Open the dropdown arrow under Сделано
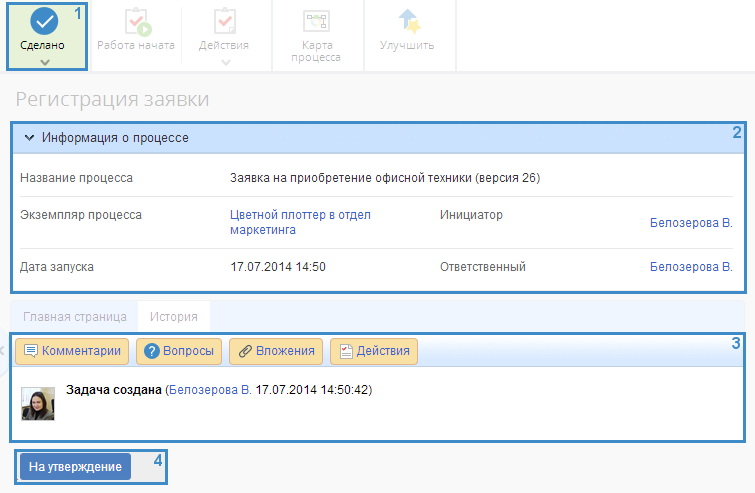755x493 pixels. tap(45, 62)
